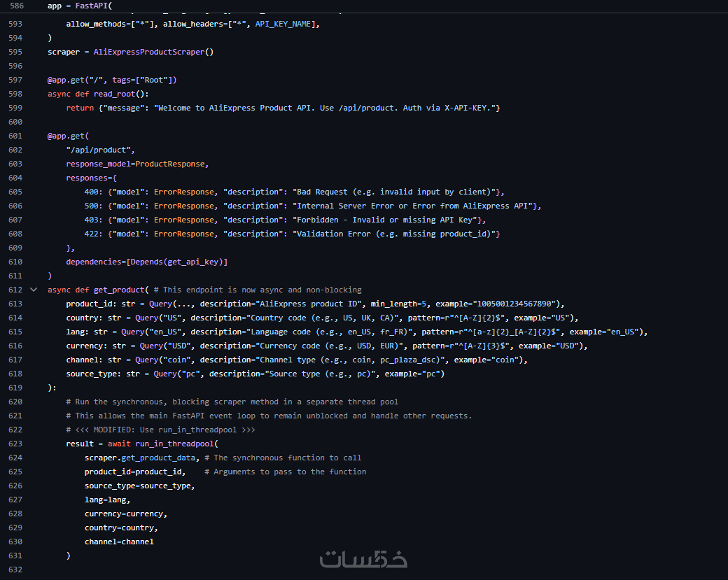Click status code '500' on line 606
The height and width of the screenshot is (580, 728).
92,206
